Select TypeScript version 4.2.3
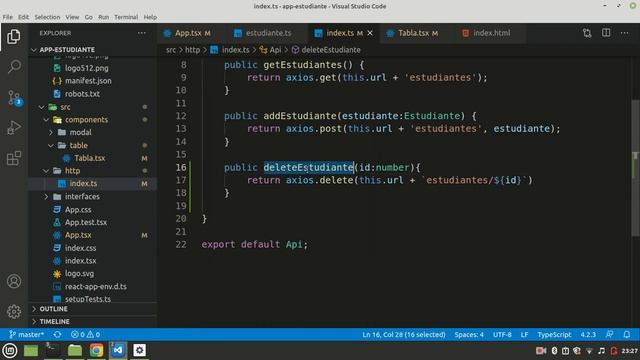Image resolution: width=640 pixels, height=360 pixels. [588, 334]
